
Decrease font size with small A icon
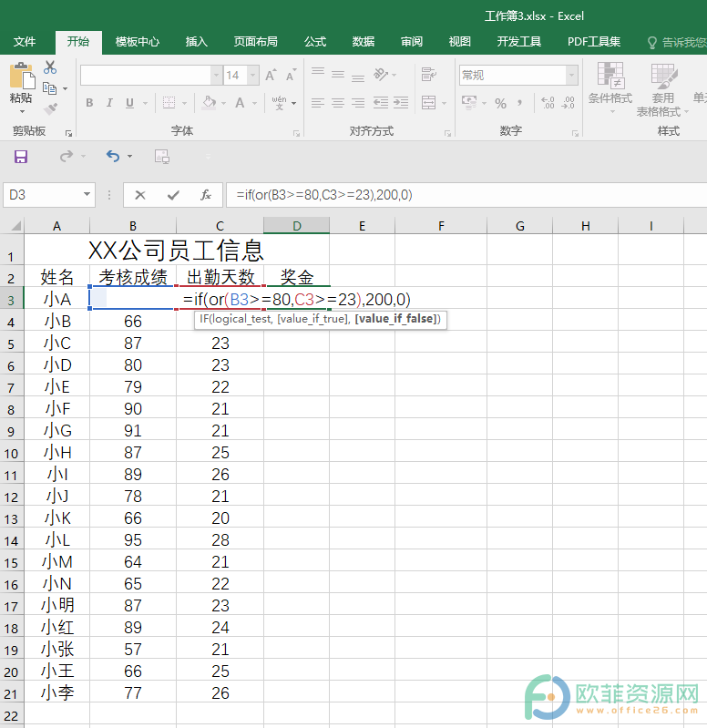click(291, 75)
